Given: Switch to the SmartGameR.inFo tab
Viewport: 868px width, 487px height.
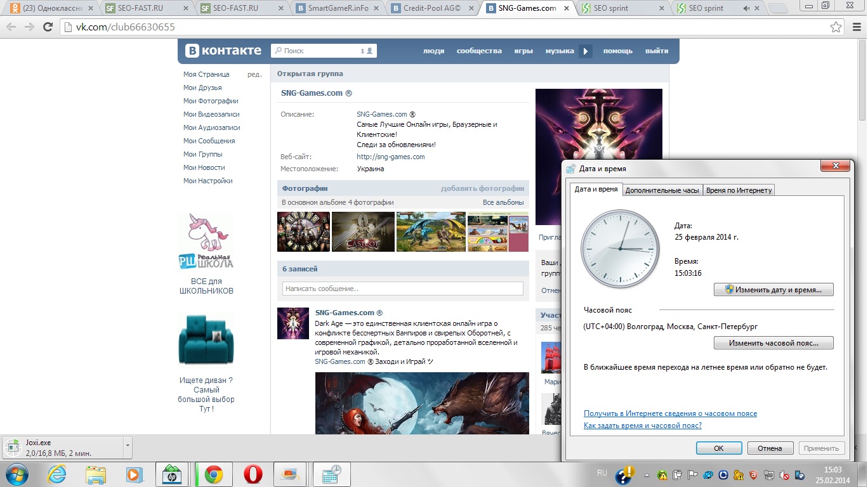Looking at the screenshot, I should [338, 8].
